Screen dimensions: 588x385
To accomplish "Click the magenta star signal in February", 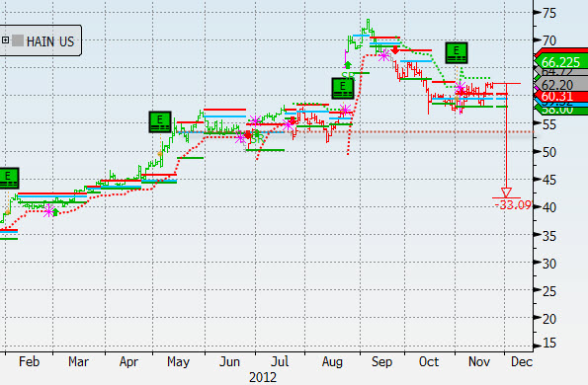I will pos(48,211).
